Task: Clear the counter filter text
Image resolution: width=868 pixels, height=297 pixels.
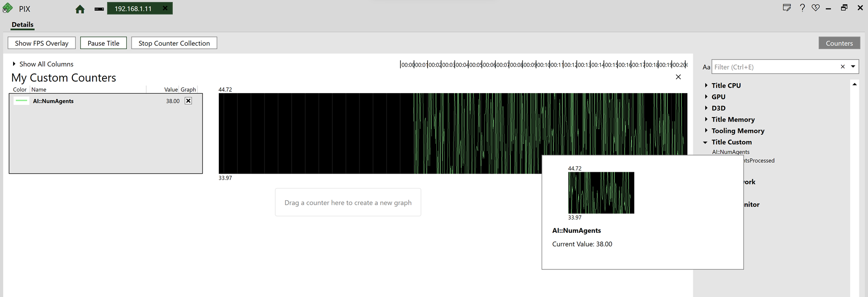Action: pyautogui.click(x=843, y=67)
